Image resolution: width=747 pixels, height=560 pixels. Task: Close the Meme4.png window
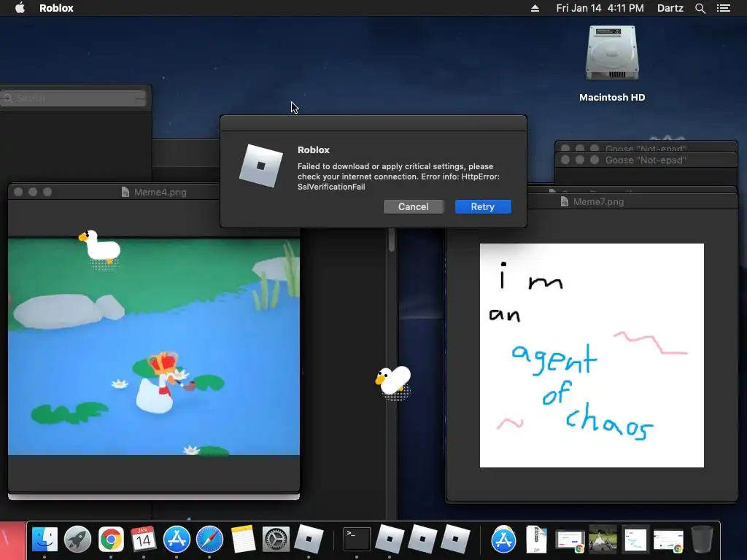tap(18, 192)
